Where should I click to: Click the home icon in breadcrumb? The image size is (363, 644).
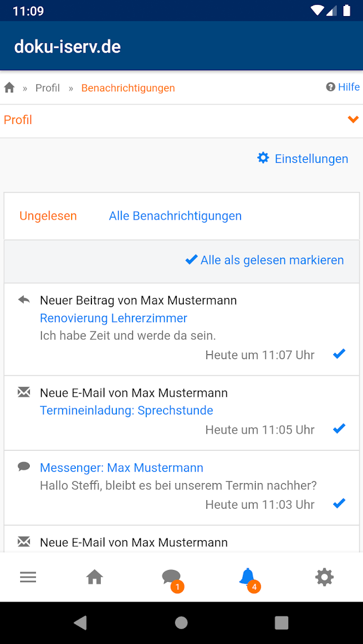click(x=10, y=88)
